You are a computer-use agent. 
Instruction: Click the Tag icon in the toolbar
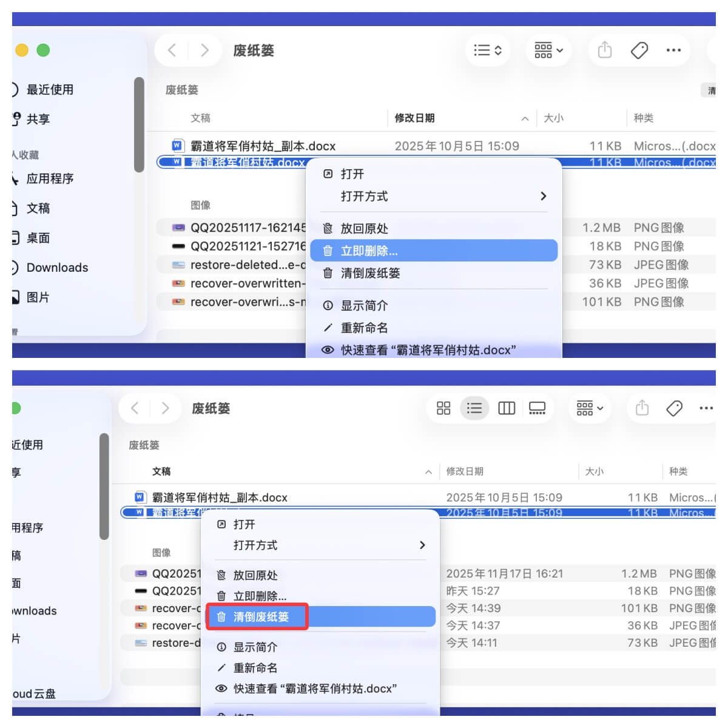[x=639, y=50]
